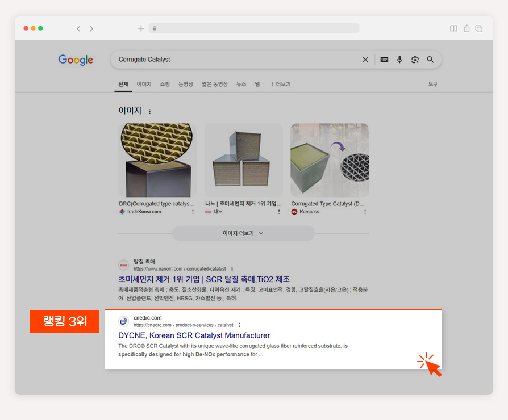Go back with the browser back arrow
The height and width of the screenshot is (420, 508).
(78, 29)
